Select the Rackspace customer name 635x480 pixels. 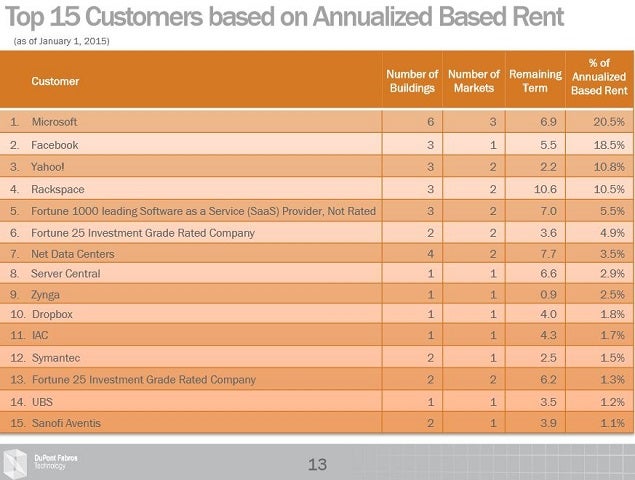(58, 189)
